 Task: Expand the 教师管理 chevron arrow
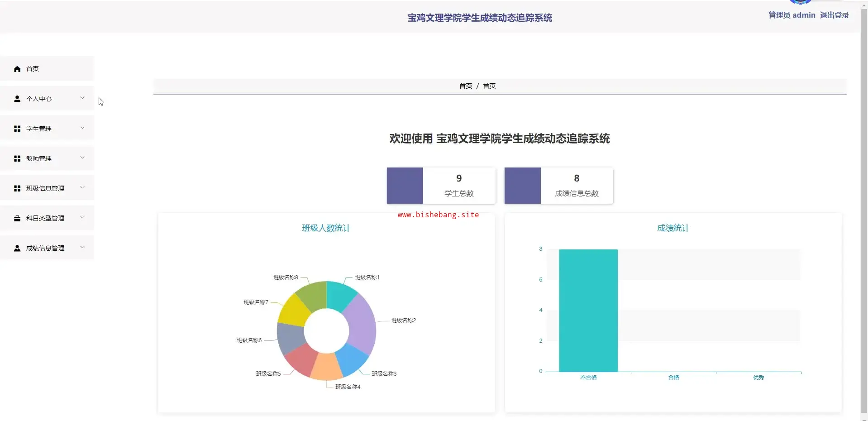[82, 158]
